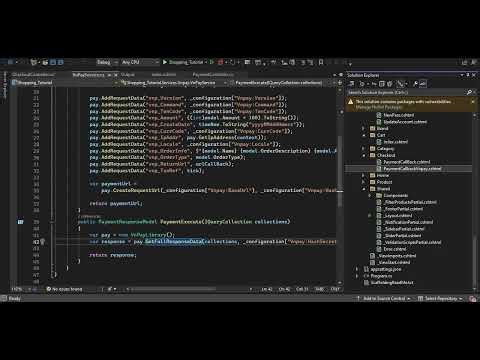Image resolution: width=480 pixels, height=360 pixels.
Task: Expand the Brand folder
Action: (364, 128)
